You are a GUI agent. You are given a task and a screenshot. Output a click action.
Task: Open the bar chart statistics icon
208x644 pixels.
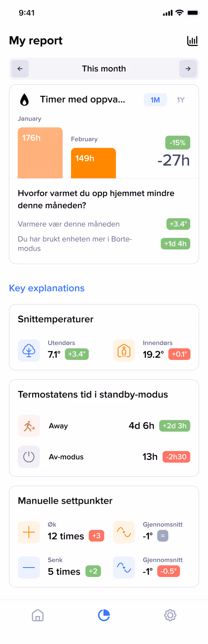click(192, 41)
